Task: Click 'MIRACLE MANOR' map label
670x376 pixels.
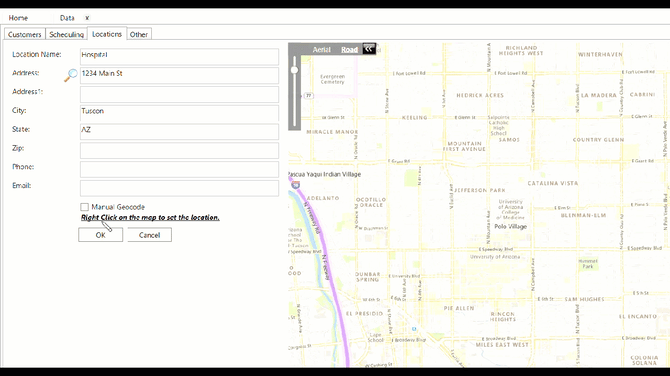Action: pos(332,132)
